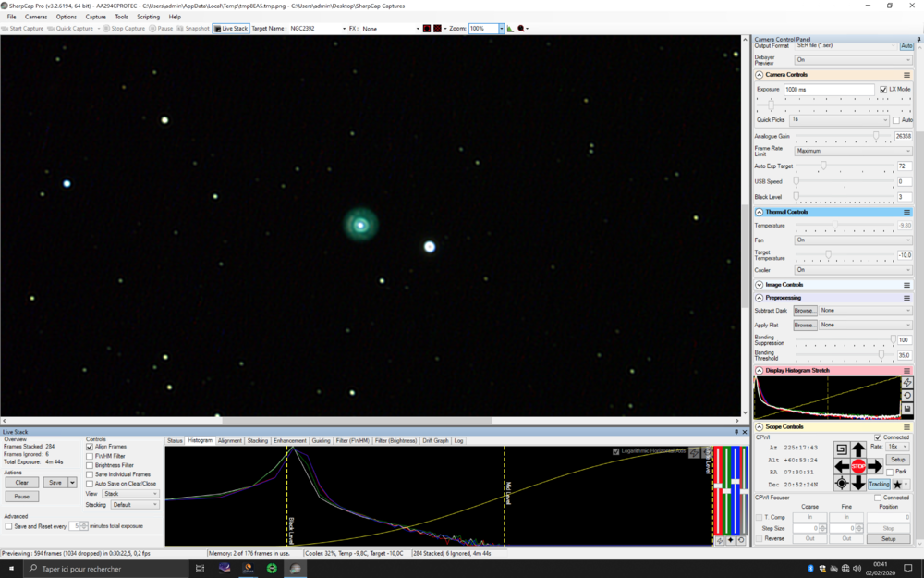Open the Stacking mode dropdown
The width and height of the screenshot is (924, 578).
pos(135,505)
